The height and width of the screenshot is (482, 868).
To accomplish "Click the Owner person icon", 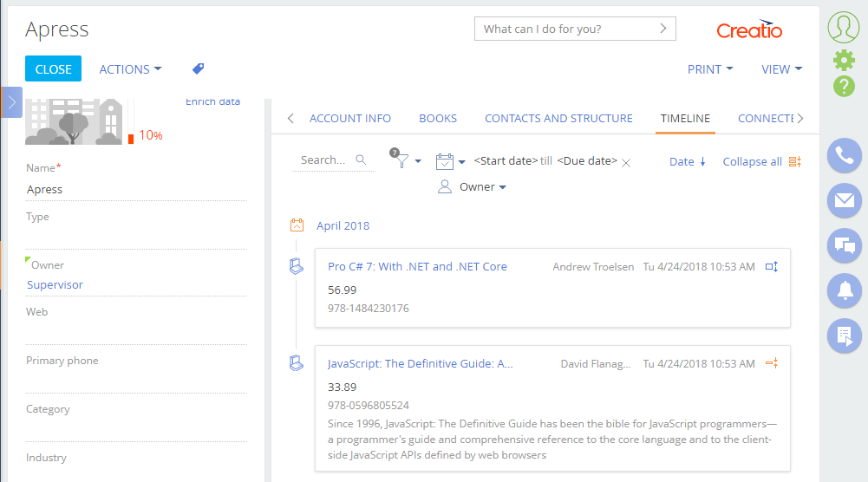I will 445,186.
